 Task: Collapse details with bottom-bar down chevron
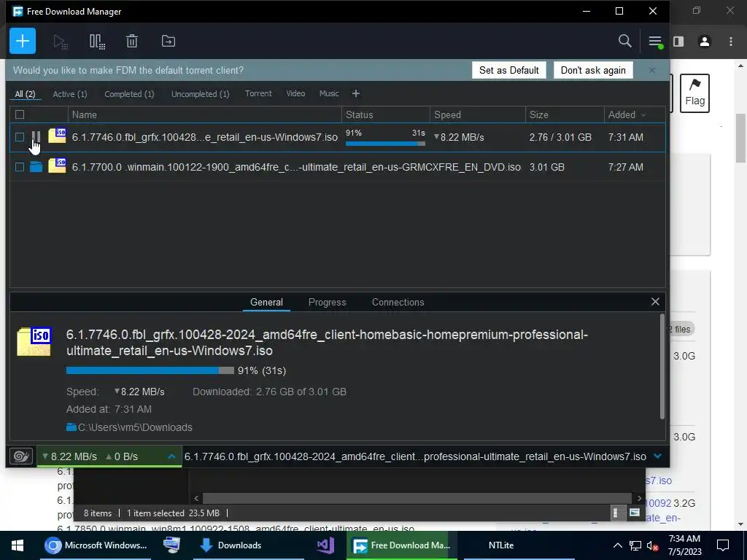click(658, 456)
